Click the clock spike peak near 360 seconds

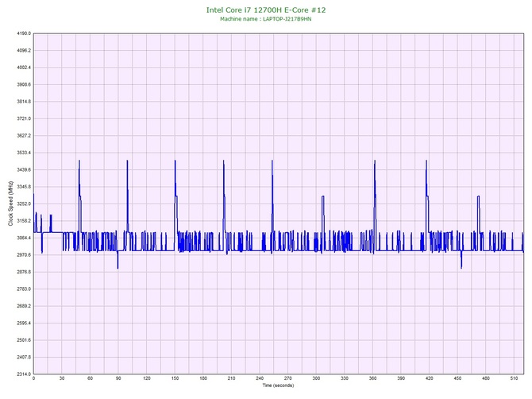click(375, 161)
